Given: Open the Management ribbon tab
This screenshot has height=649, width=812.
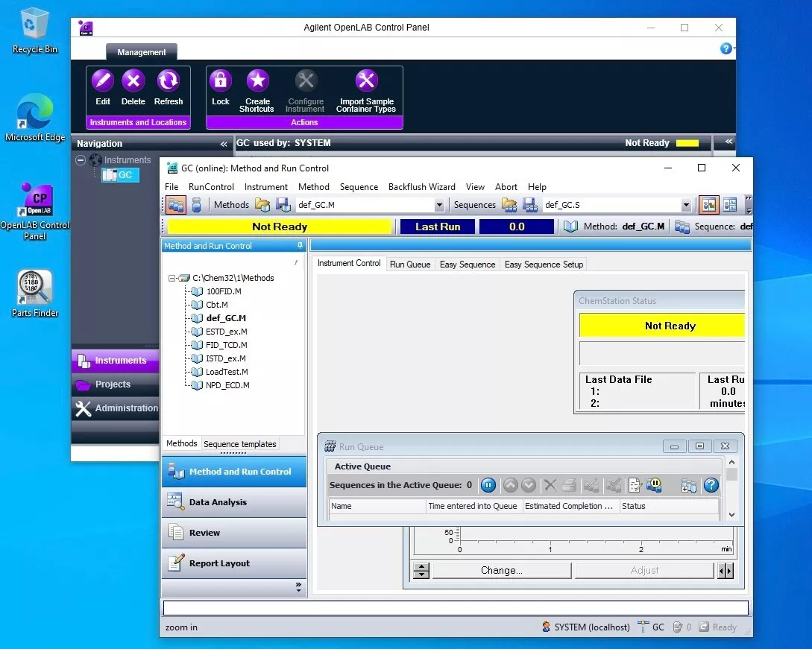Looking at the screenshot, I should point(142,52).
